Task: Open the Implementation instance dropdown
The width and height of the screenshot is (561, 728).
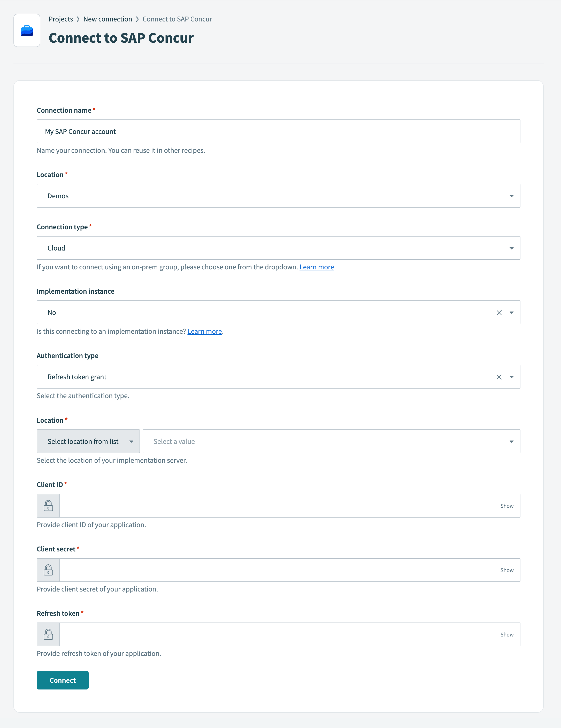Action: point(512,312)
